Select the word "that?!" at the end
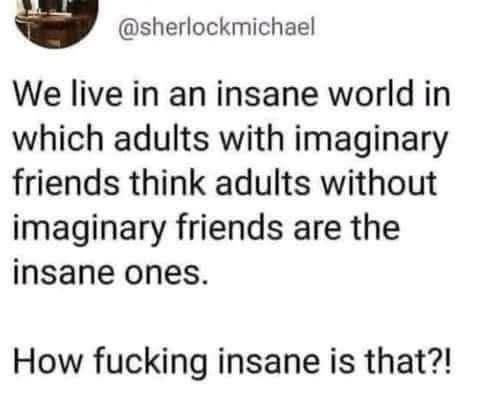Viewport: 480px width, 402px height. point(408,361)
